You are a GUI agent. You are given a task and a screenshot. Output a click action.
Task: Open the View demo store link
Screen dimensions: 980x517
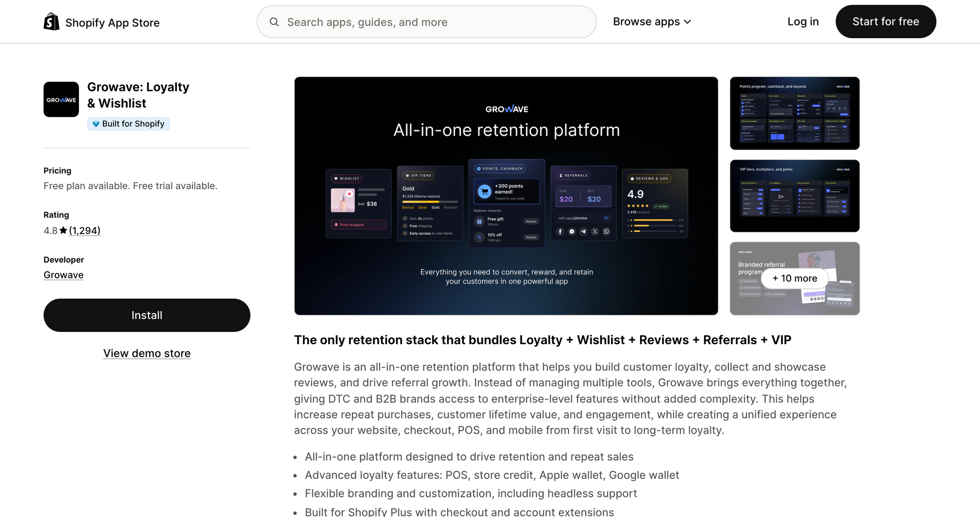click(147, 353)
